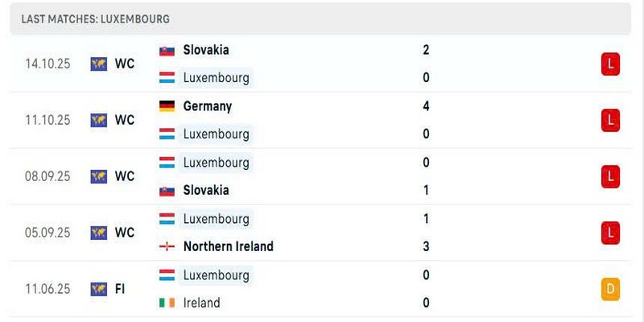The height and width of the screenshot is (322, 644).
Task: Click the Last Matches: Luxembourg header
Action: [95, 19]
